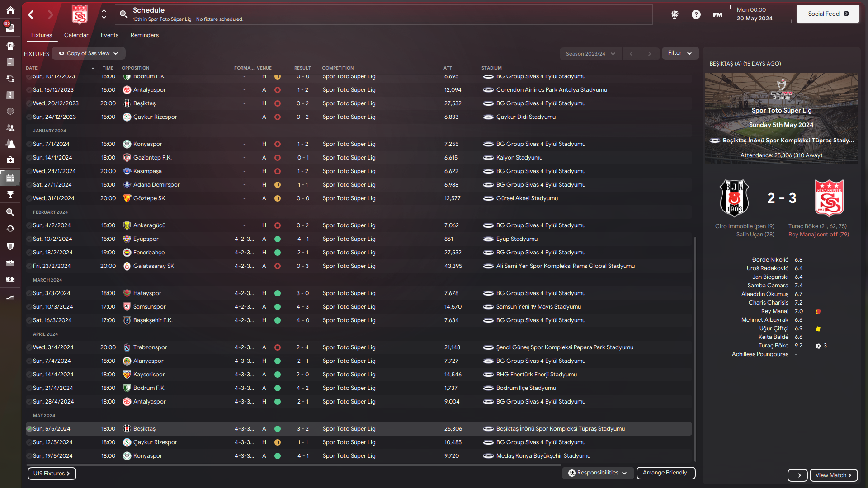Open the Development Centre graph icon
This screenshot has width=868, height=488.
coord(10,297)
